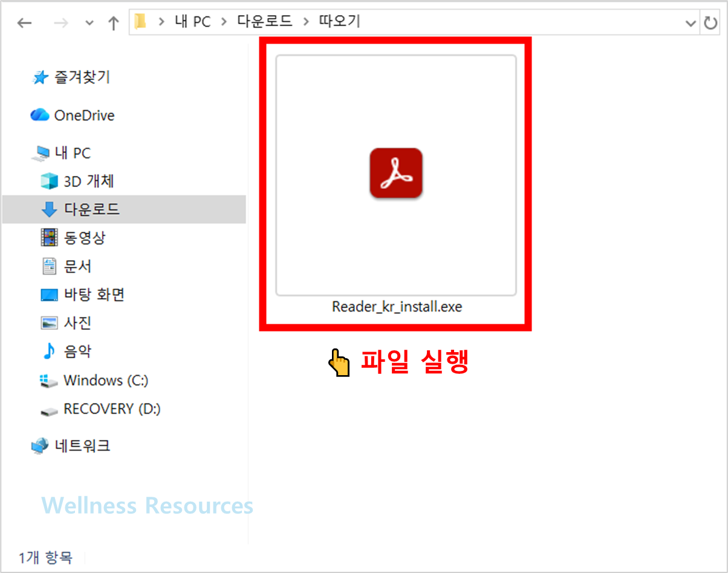Open OneDrive in the sidebar
Screen dimensions: 728x573
[x=84, y=115]
